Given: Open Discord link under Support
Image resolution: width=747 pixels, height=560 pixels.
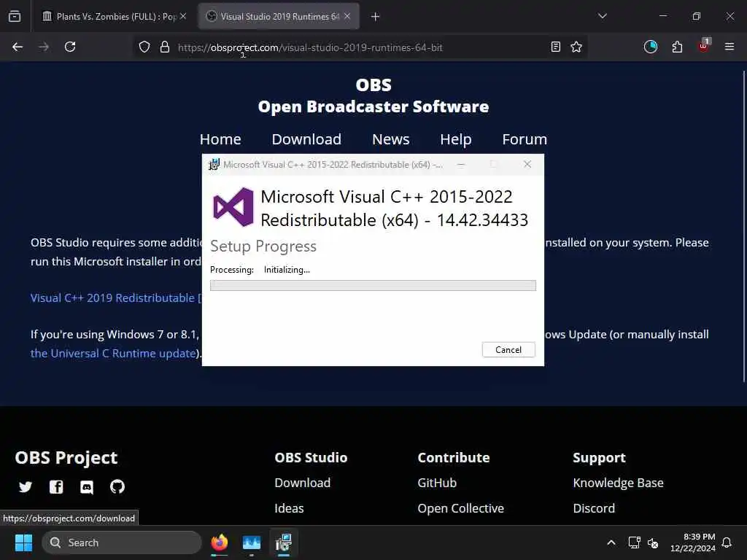Looking at the screenshot, I should click(x=594, y=508).
